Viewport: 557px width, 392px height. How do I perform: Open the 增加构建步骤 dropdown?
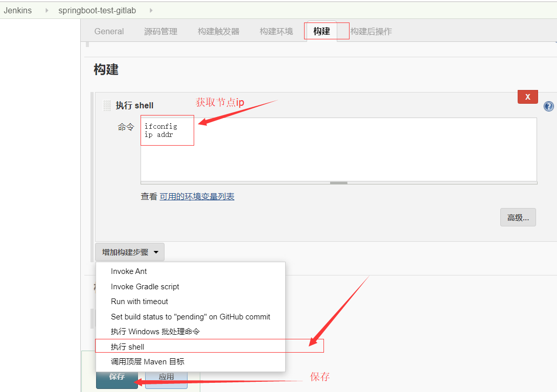pyautogui.click(x=129, y=251)
